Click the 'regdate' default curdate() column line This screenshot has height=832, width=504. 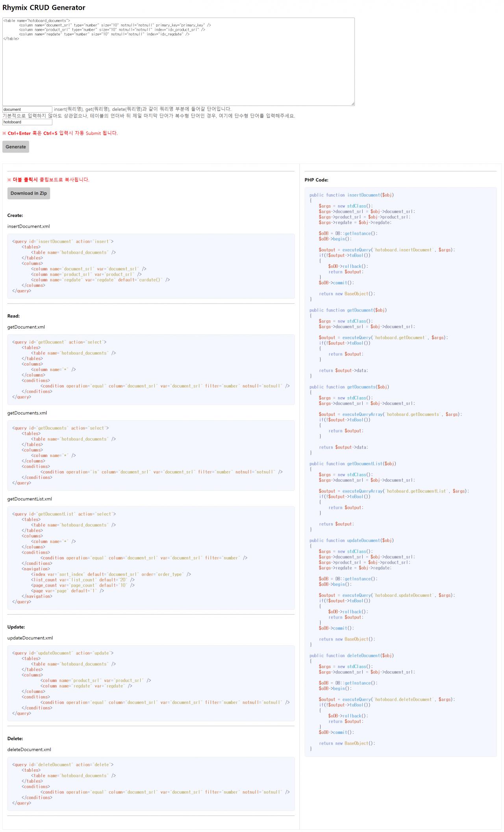[100, 280]
